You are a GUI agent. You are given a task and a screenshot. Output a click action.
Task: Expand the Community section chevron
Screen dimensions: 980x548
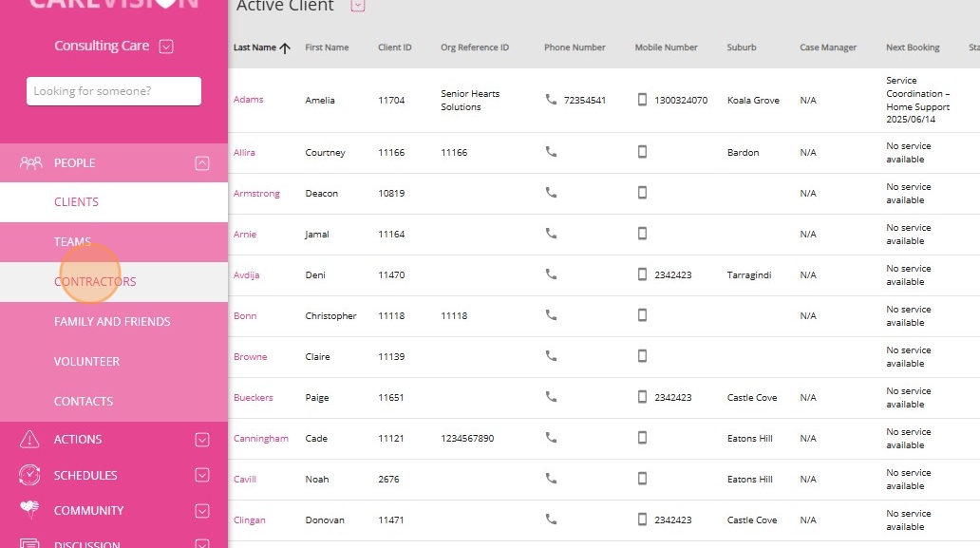pyautogui.click(x=202, y=511)
